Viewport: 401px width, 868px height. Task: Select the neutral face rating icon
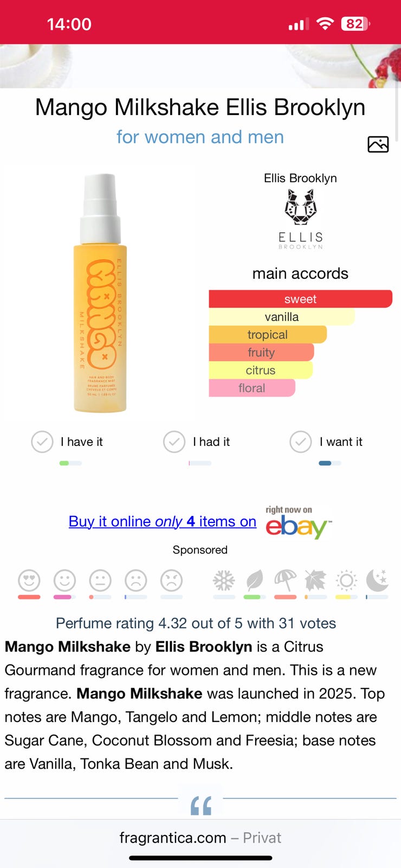[x=100, y=580]
